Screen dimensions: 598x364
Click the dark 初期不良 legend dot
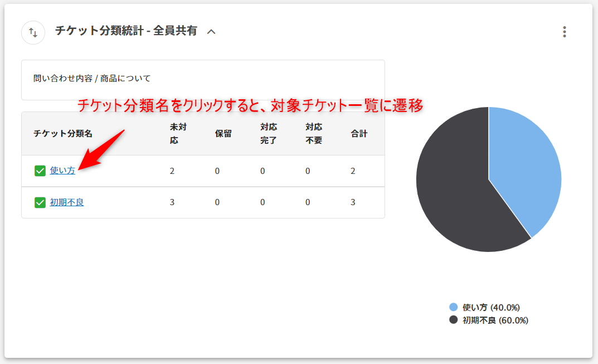453,320
